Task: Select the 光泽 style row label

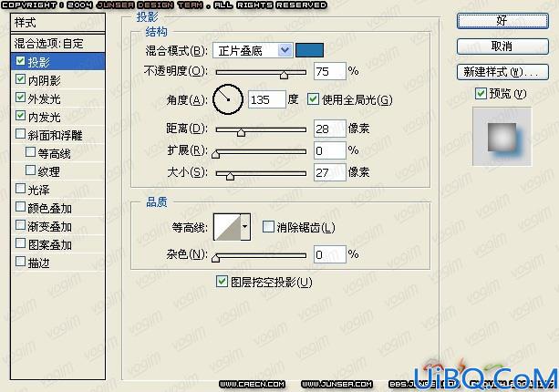Action: click(x=39, y=190)
